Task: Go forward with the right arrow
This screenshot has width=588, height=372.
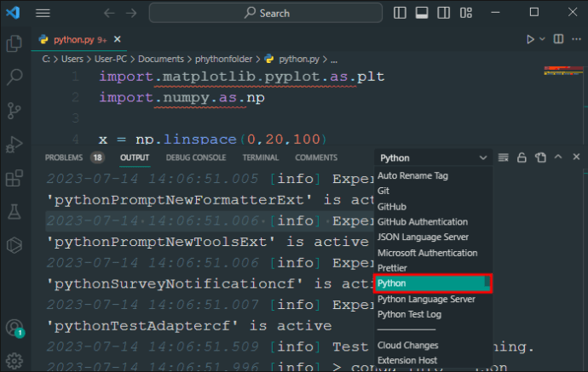Action: click(x=131, y=13)
